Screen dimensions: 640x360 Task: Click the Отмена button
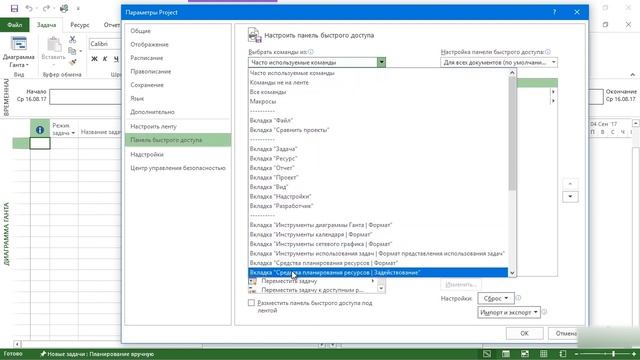pyautogui.click(x=567, y=333)
